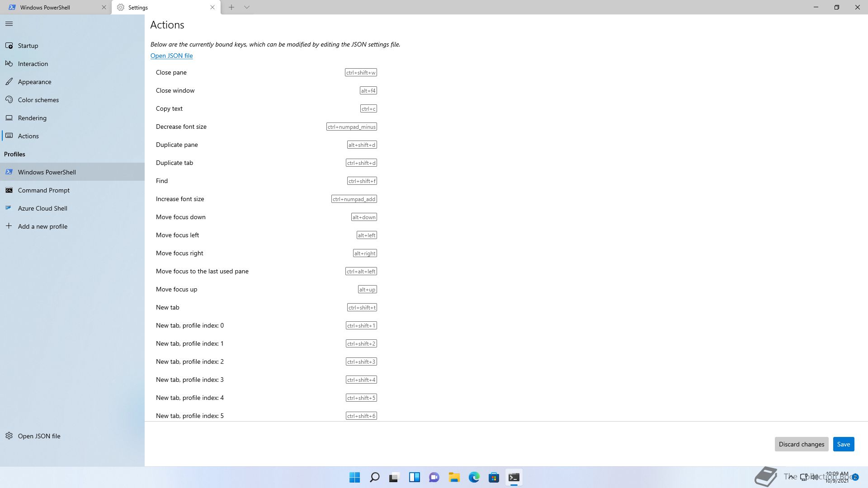This screenshot has height=488, width=868.
Task: Open a new tab with plus button
Action: tap(231, 7)
